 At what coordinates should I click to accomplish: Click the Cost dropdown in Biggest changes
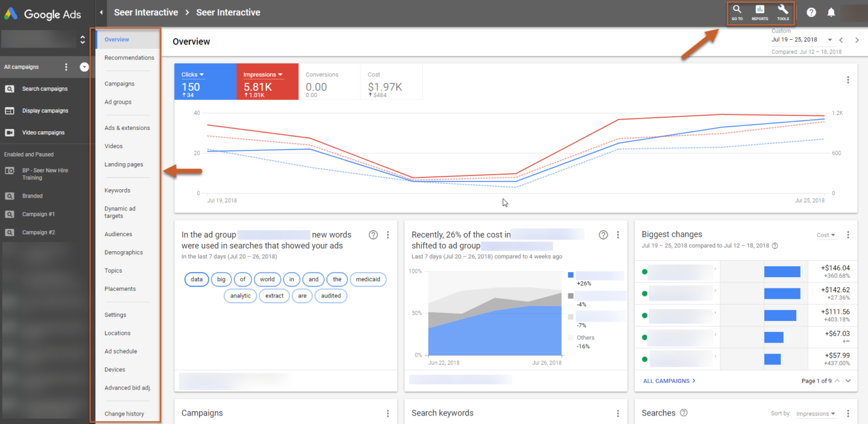[x=826, y=235]
